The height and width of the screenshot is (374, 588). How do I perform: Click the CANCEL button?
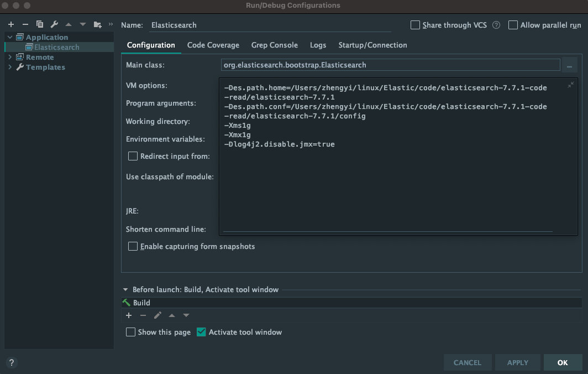(468, 363)
